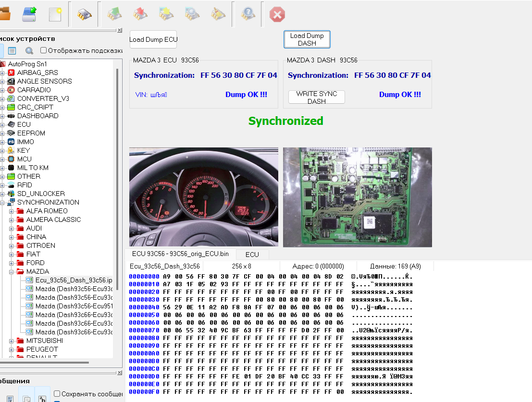Expand the FORD folder node
Screen dimensions: 532x402
point(11,263)
